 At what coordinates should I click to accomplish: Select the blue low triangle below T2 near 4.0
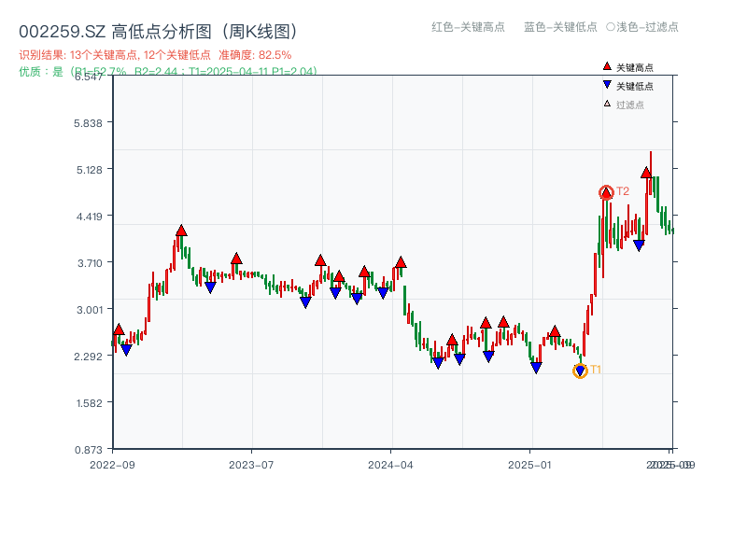click(x=639, y=245)
